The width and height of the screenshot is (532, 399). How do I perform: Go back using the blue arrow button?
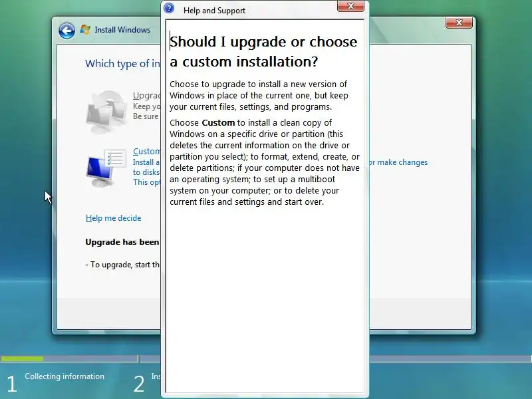66,31
